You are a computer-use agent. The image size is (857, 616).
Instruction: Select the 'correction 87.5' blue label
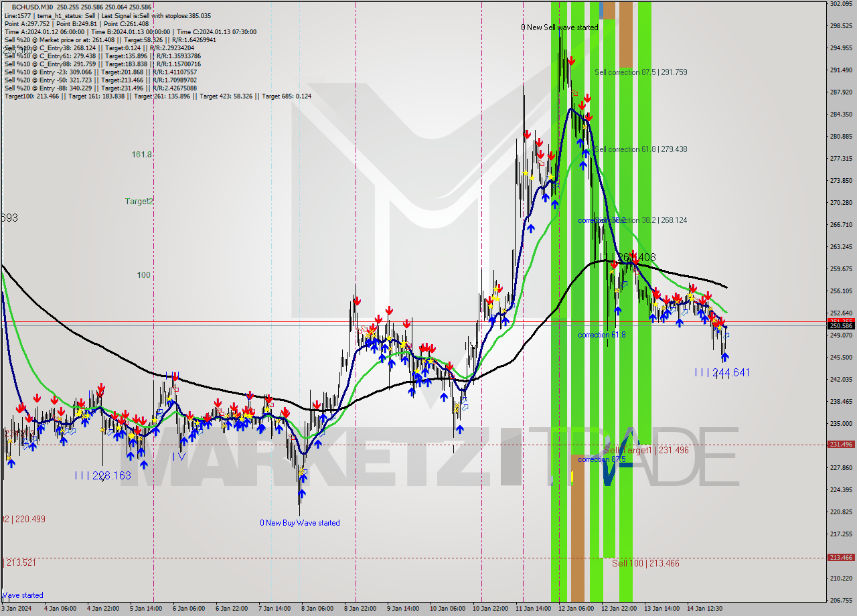pos(601,459)
